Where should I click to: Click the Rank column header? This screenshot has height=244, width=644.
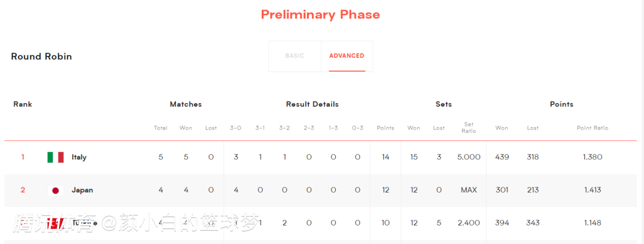23,104
